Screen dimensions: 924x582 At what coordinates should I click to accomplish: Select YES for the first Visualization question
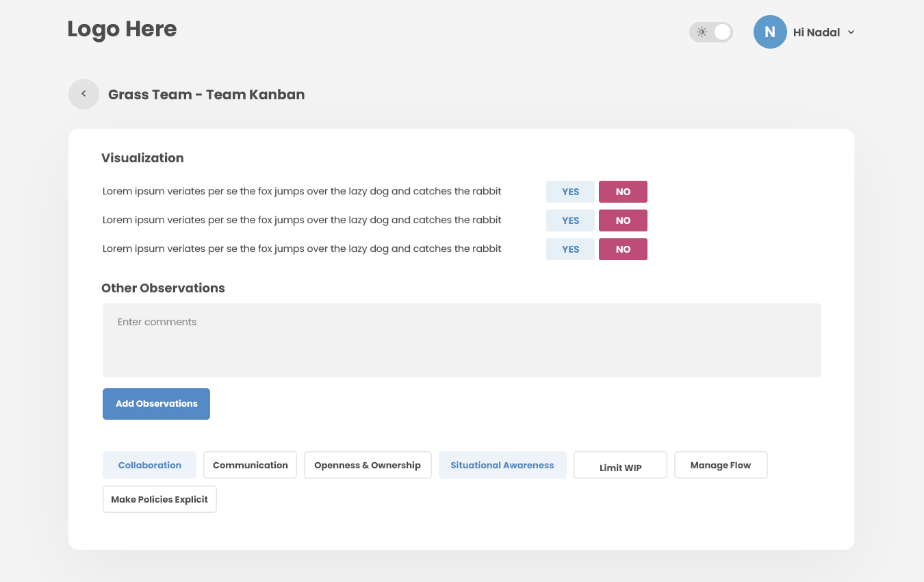[570, 192]
